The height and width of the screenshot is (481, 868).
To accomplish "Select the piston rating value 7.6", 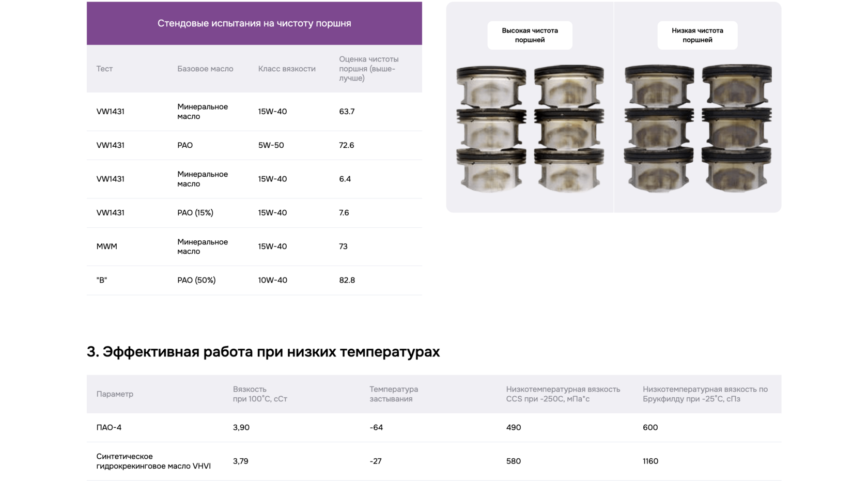I will [344, 213].
